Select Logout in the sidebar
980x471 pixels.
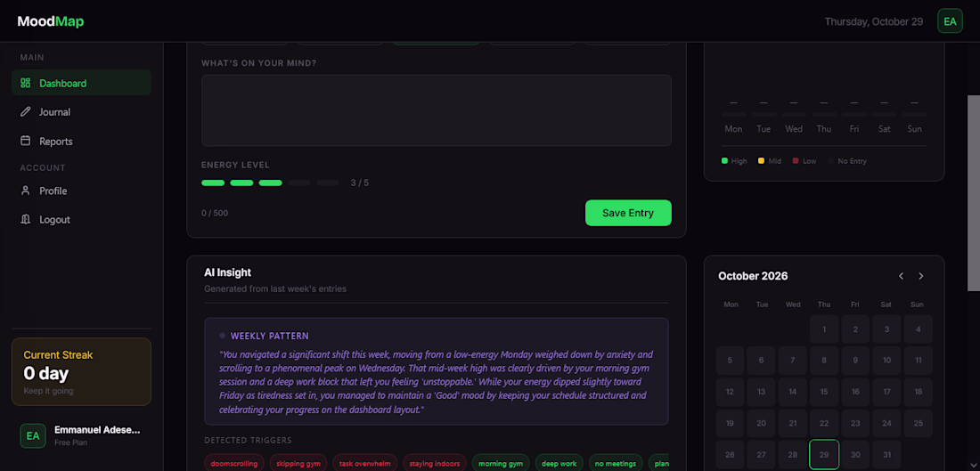(81, 219)
